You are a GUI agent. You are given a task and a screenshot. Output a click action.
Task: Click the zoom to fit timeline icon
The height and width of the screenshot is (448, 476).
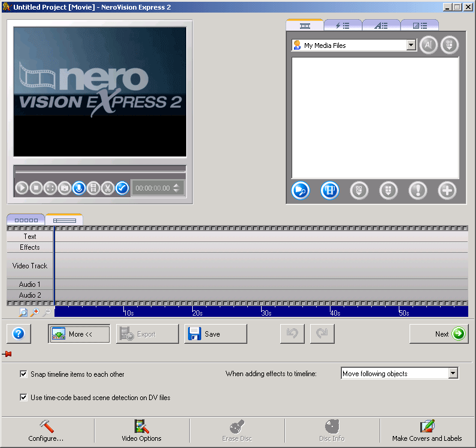point(23,312)
